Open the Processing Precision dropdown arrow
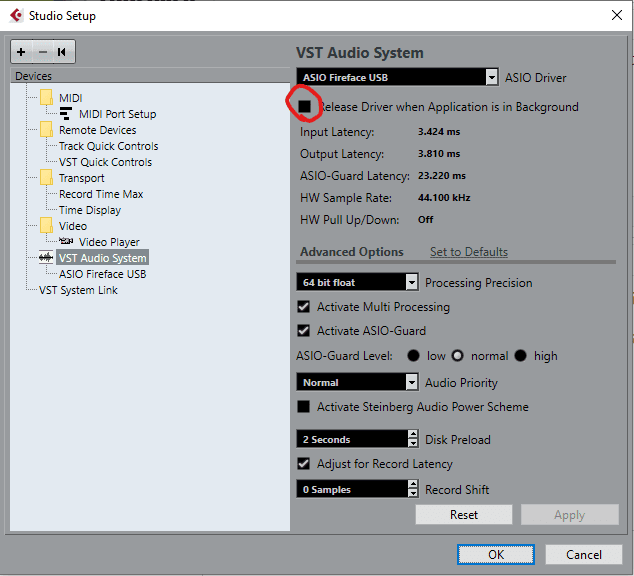Image resolution: width=634 pixels, height=576 pixels. coord(412,282)
